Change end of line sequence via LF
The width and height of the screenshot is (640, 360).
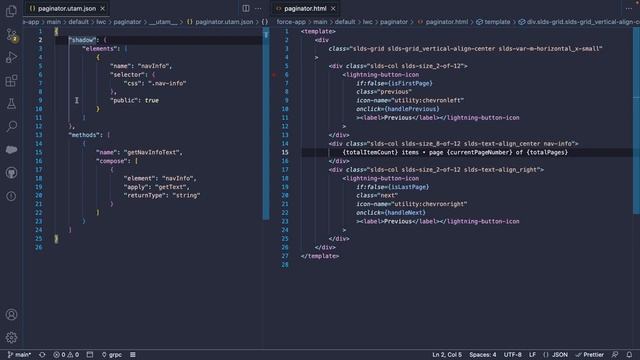[x=532, y=355]
